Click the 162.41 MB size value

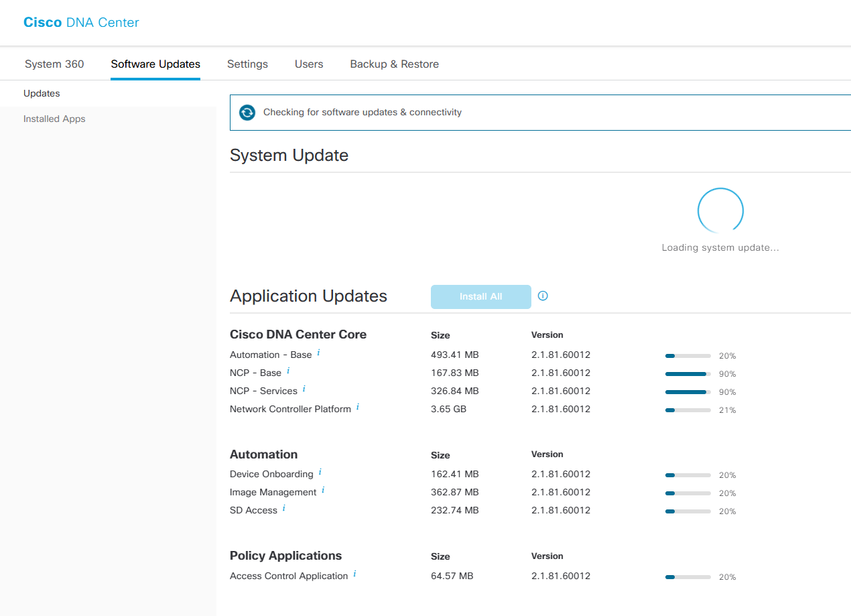(x=455, y=474)
